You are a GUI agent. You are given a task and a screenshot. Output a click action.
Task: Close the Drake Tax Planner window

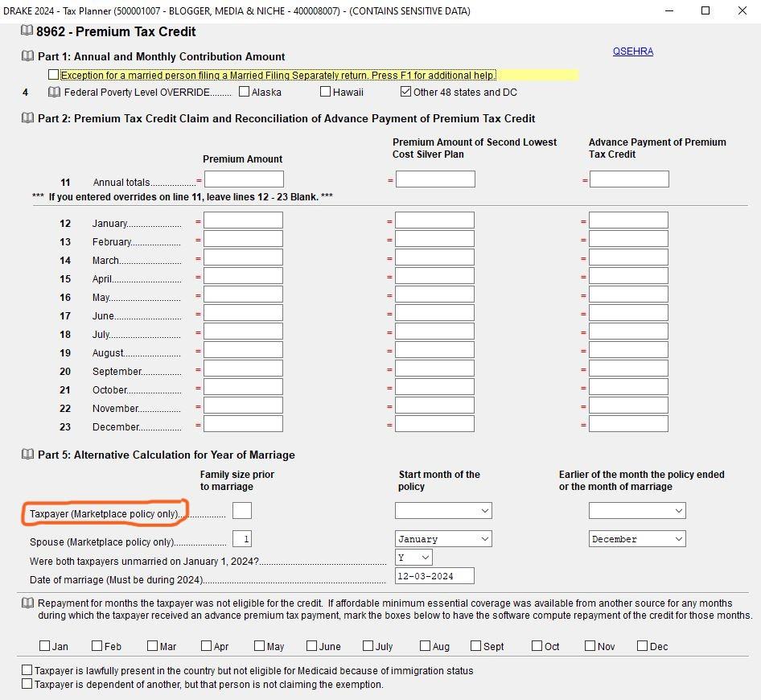(742, 10)
